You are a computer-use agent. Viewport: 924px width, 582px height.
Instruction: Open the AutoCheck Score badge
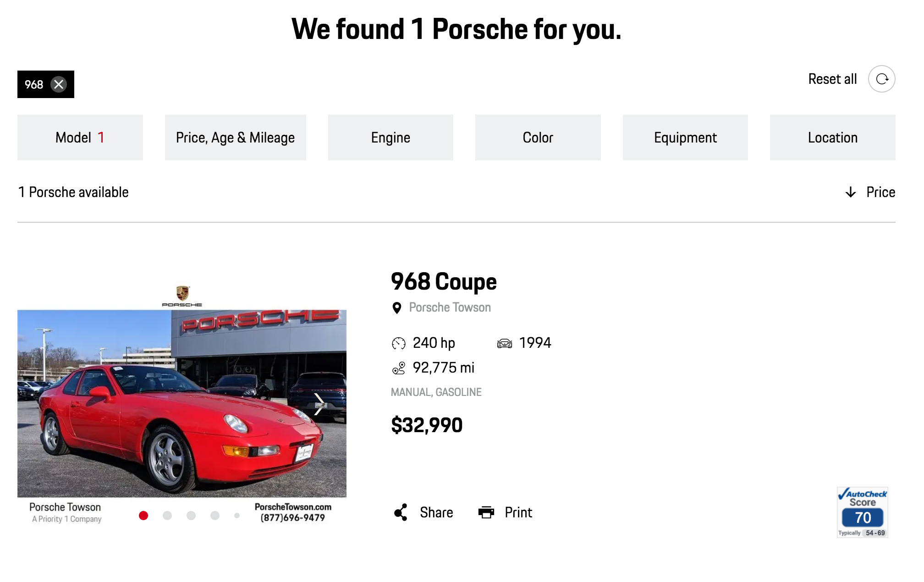pyautogui.click(x=862, y=512)
